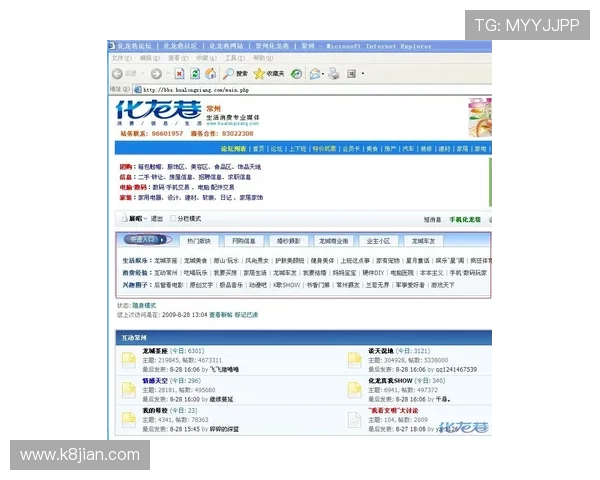This screenshot has width=600, height=480.
Task: Click the red X Stop button
Action: [x=179, y=73]
